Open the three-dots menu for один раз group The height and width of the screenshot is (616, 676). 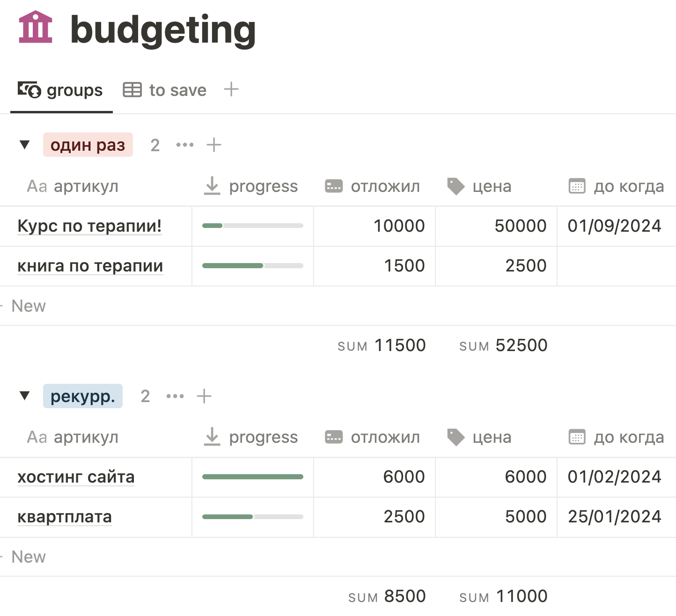(185, 145)
